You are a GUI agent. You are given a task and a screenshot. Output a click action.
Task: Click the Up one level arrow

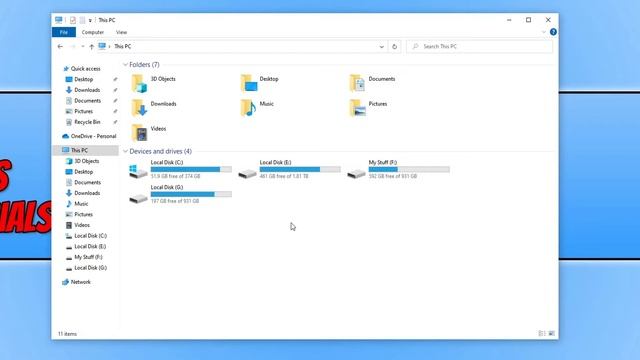coord(91,47)
